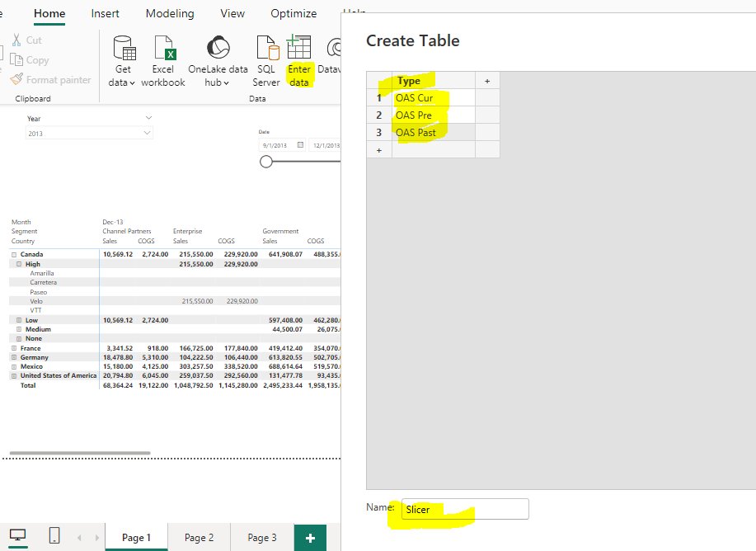Import from Excel workbook
Viewport: 756px width, 551px height.
tap(163, 61)
